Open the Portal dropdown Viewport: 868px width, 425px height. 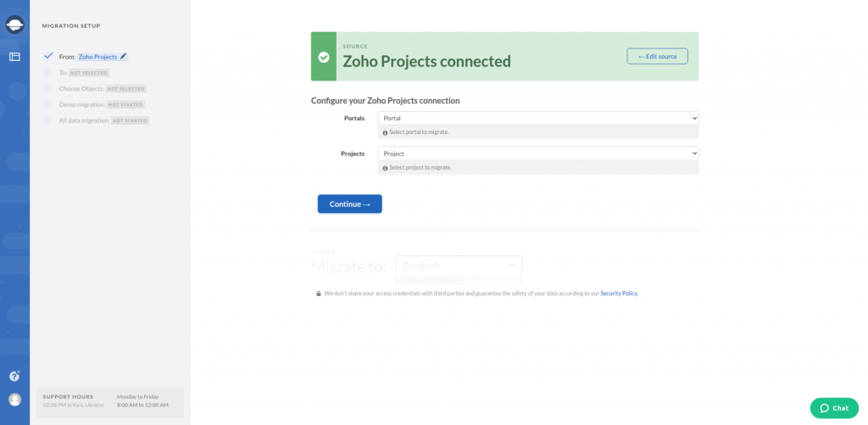click(x=538, y=118)
